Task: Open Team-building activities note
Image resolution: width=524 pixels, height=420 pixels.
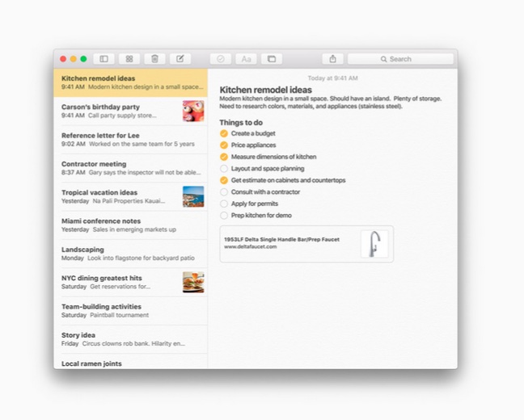Action: pyautogui.click(x=131, y=311)
